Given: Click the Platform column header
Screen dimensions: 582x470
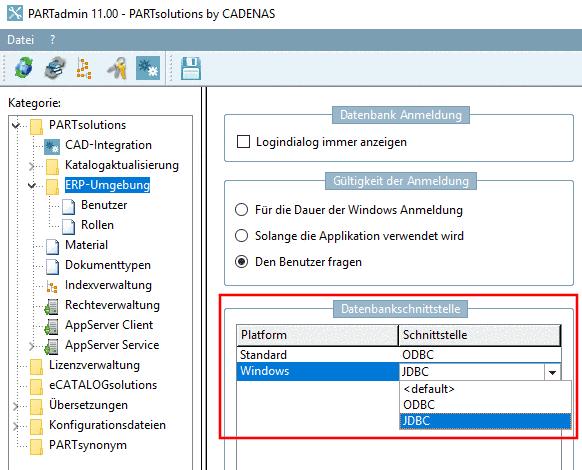Looking at the screenshot, I should tap(317, 335).
